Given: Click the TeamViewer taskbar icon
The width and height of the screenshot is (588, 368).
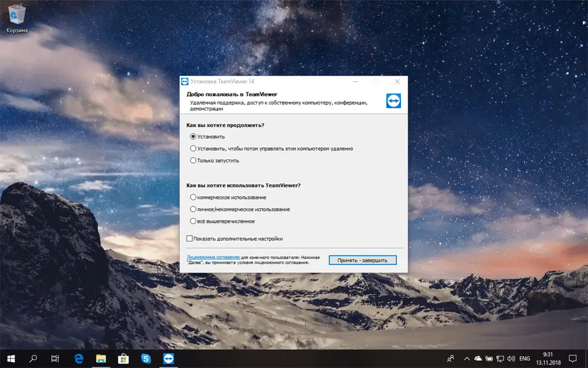Looking at the screenshot, I should (x=168, y=359).
